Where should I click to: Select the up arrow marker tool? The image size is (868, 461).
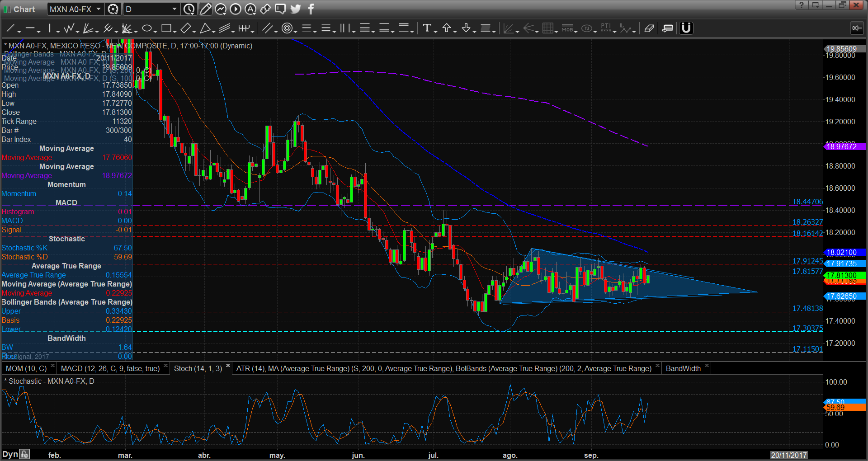tap(447, 28)
